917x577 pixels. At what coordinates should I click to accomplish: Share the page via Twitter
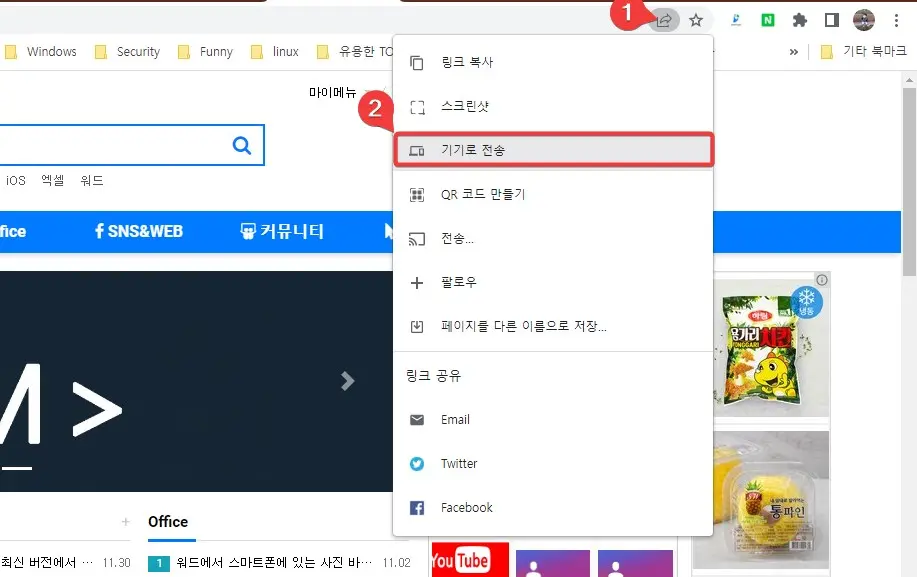click(x=459, y=463)
